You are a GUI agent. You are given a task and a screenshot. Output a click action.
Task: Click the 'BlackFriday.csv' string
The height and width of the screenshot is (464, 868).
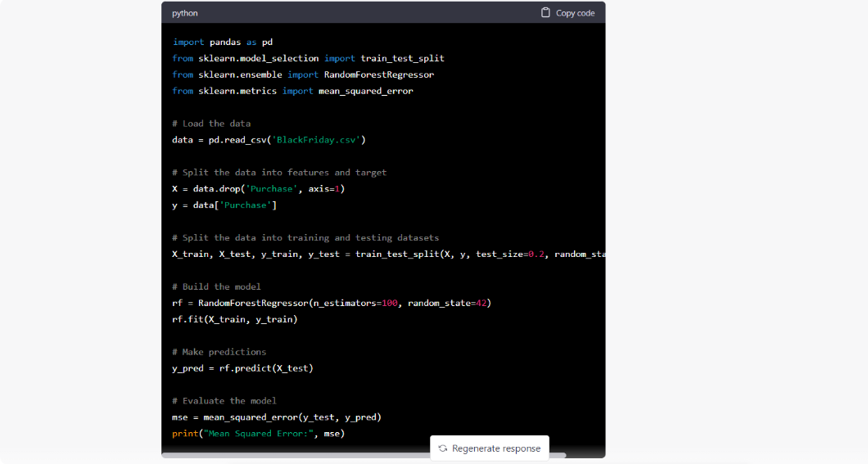(x=316, y=140)
